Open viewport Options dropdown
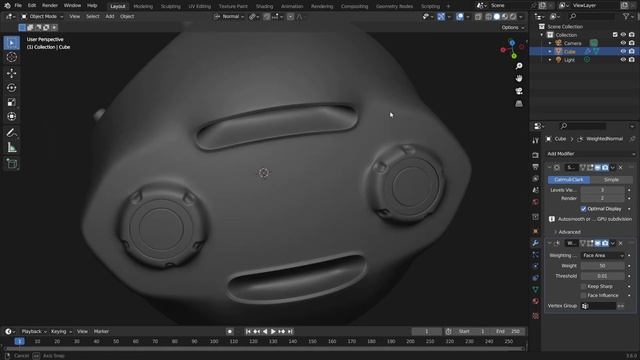 tap(513, 27)
